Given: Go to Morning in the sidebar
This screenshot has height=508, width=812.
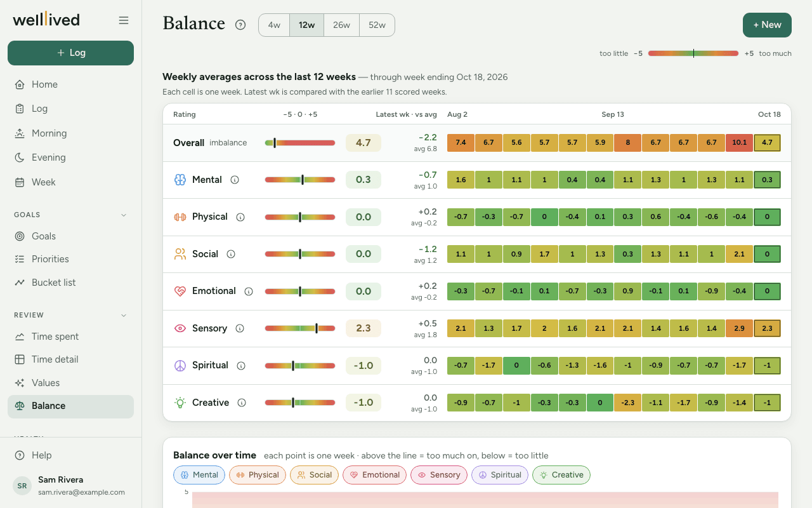Looking at the screenshot, I should 70,133.
